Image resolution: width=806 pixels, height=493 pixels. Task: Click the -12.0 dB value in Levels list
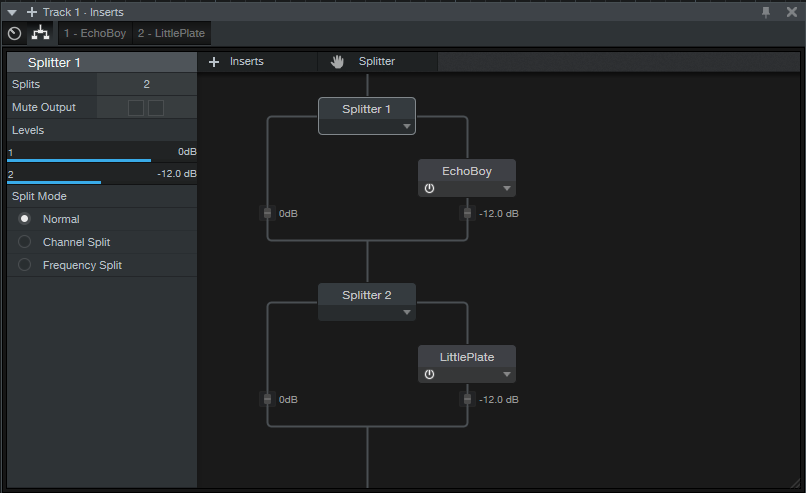[x=177, y=174]
